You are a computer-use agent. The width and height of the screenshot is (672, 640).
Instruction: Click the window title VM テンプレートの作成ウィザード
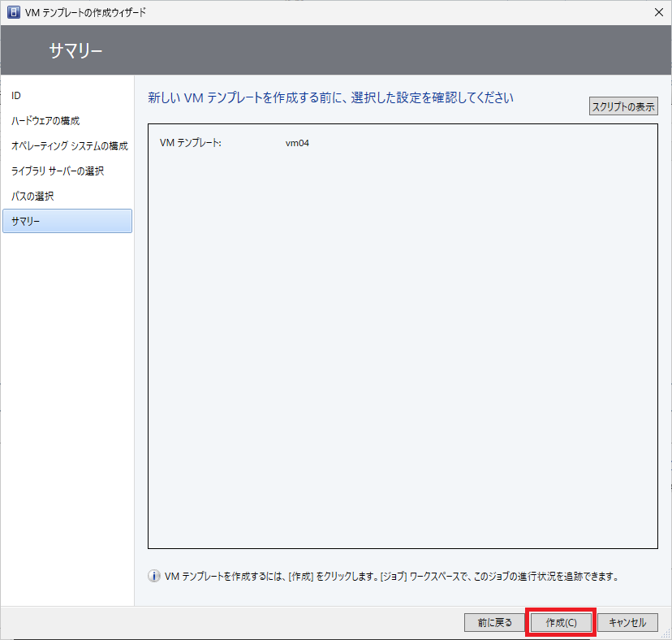click(x=85, y=12)
